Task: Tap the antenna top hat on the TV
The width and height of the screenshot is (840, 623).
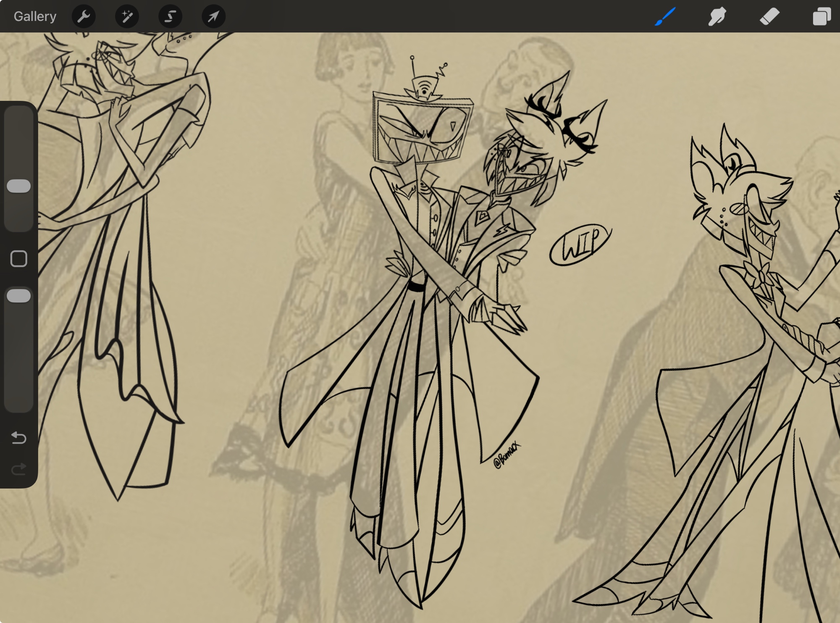Action: pyautogui.click(x=424, y=87)
